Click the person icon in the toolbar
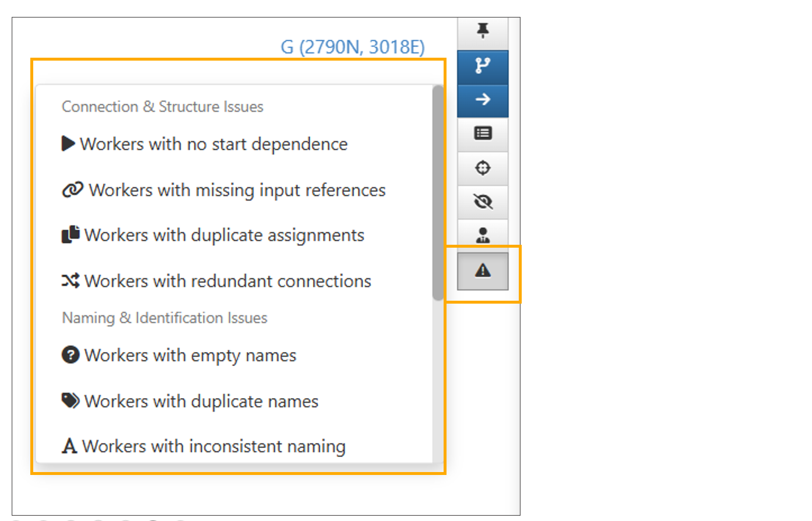The height and width of the screenshot is (521, 812). coord(483,235)
